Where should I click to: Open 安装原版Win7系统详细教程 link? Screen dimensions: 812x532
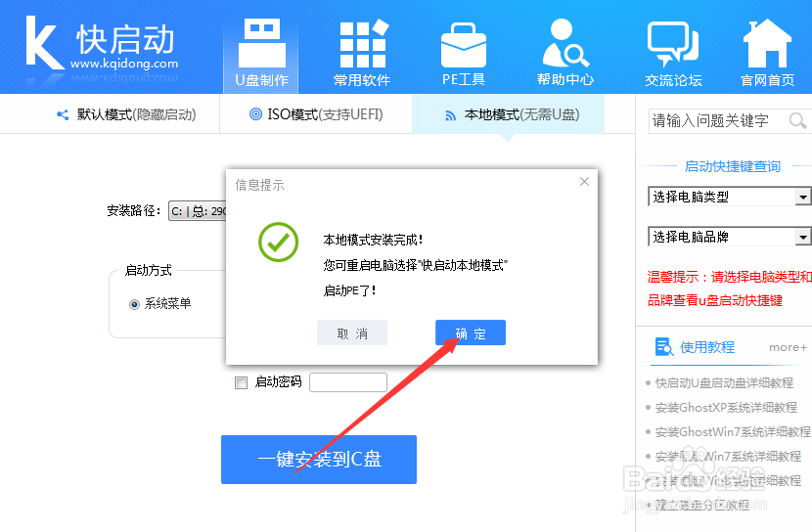pyautogui.click(x=728, y=456)
